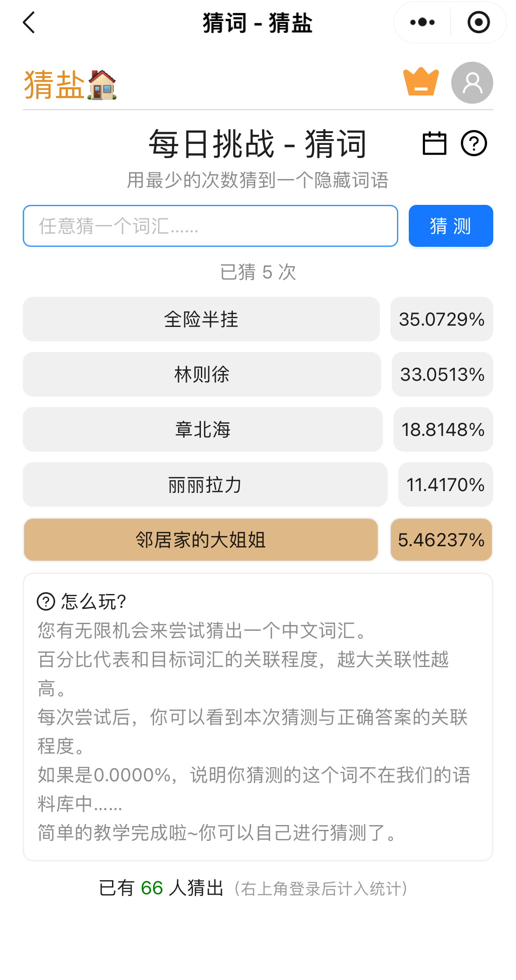Select the 全险半挂 guess row

(201, 319)
